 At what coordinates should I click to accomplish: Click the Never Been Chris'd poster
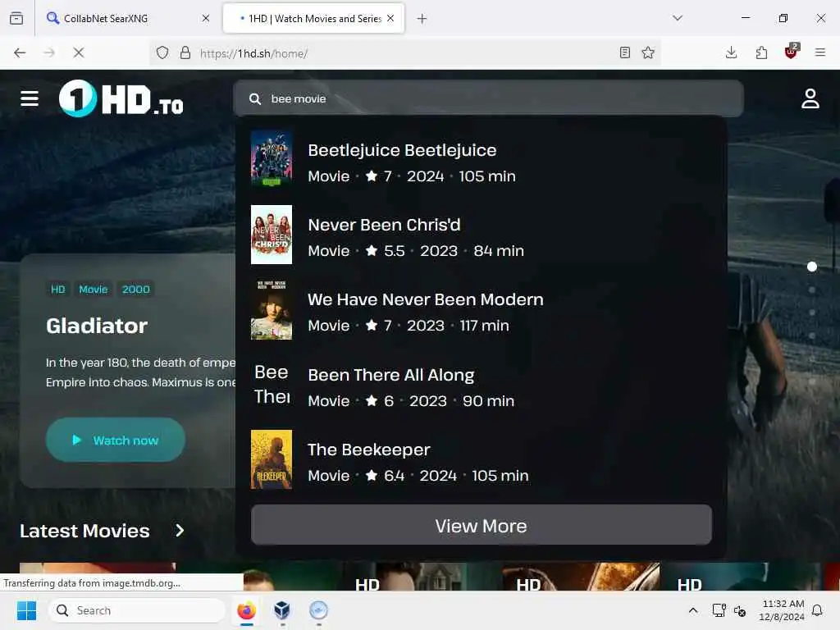point(272,234)
